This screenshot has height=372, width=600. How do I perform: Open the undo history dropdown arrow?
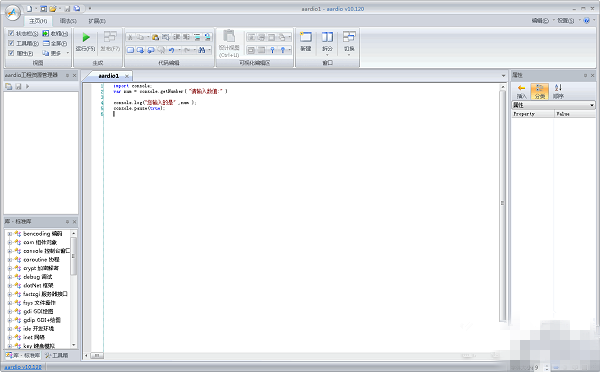178,50
